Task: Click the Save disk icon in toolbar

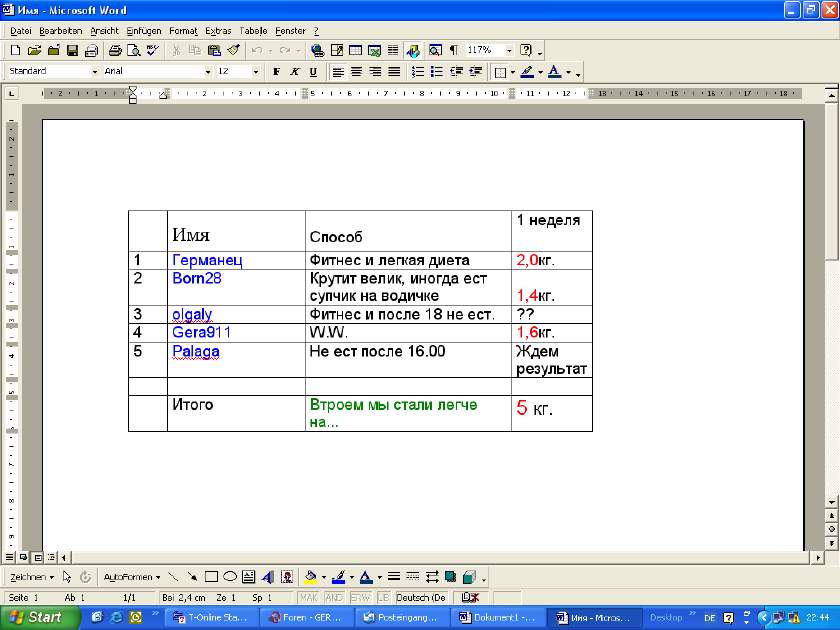Action: [x=72, y=50]
